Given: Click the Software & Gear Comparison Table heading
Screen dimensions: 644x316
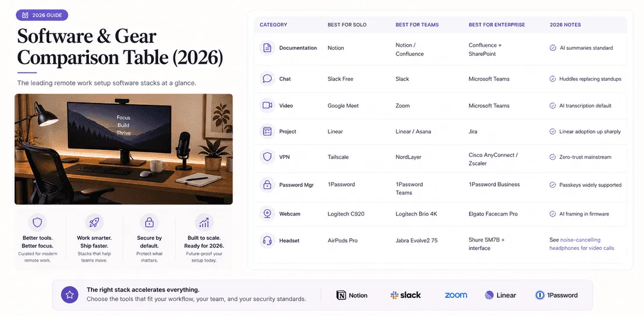Looking at the screenshot, I should click(120, 47).
